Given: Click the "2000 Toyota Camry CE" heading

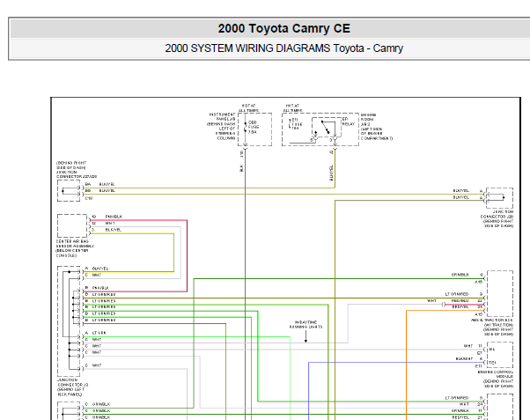Looking at the screenshot, I should (283, 28).
